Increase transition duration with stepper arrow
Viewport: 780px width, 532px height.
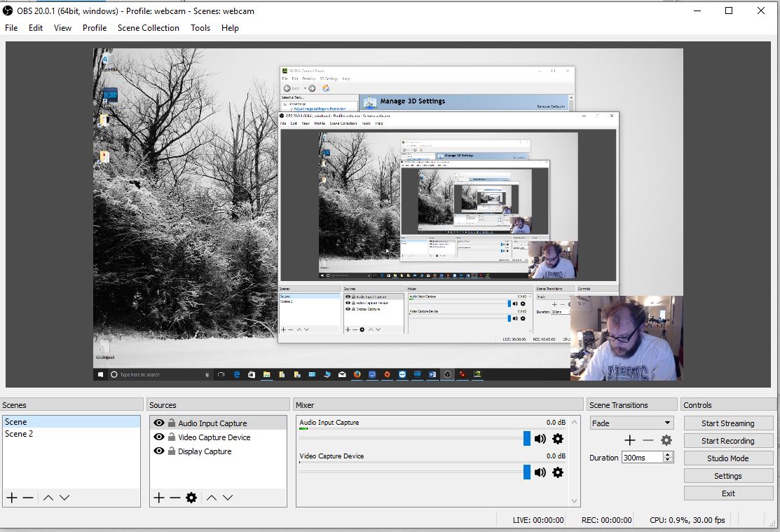click(x=668, y=454)
